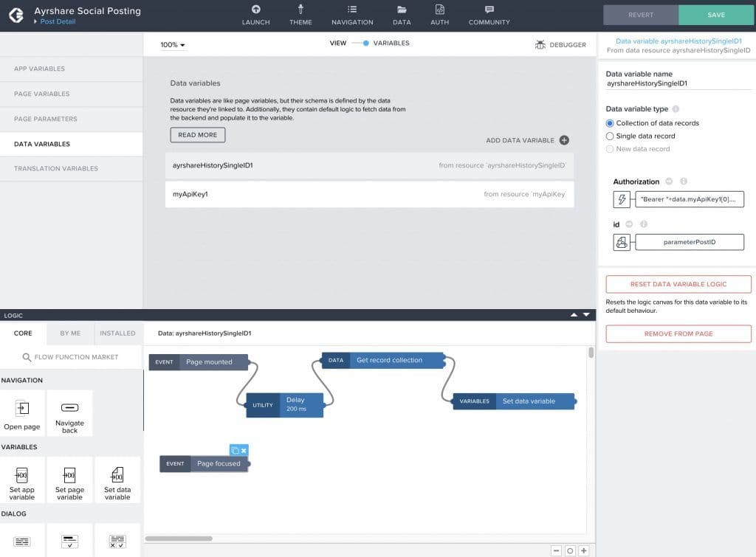Duplicate the Page focused node with copy icon
The image size is (756, 557).
(x=236, y=451)
